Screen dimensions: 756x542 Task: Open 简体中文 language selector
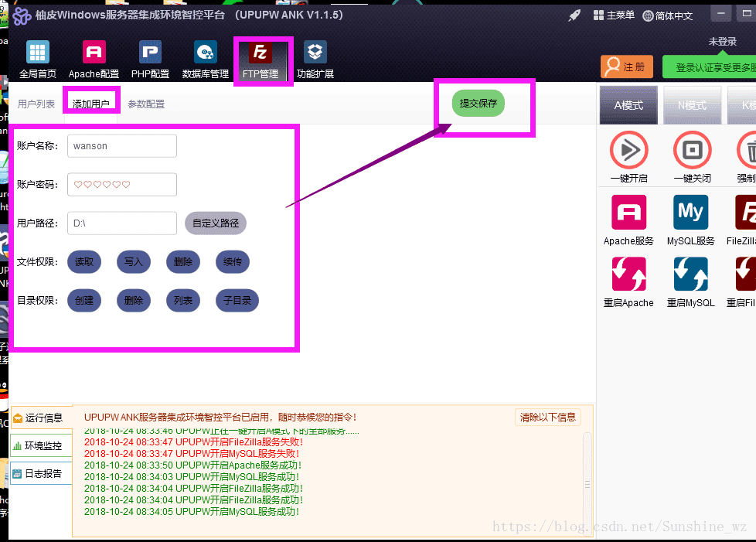[x=668, y=16]
